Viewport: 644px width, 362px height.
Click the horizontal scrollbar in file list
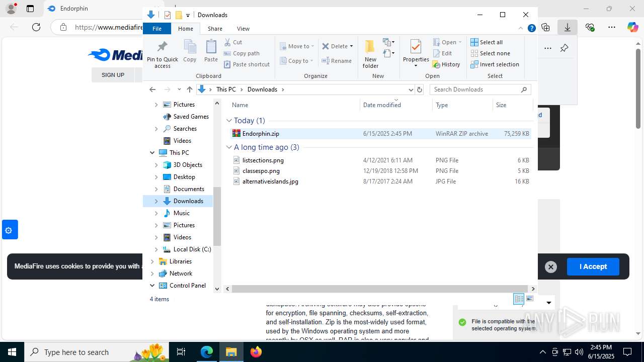coord(380,289)
